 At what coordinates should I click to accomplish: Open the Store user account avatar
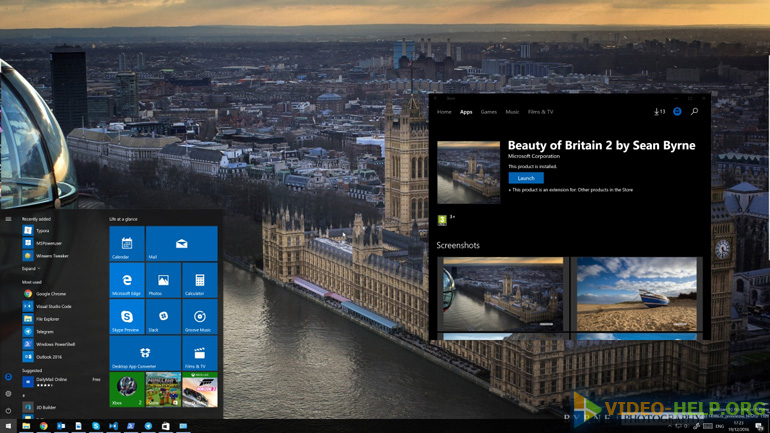(677, 112)
